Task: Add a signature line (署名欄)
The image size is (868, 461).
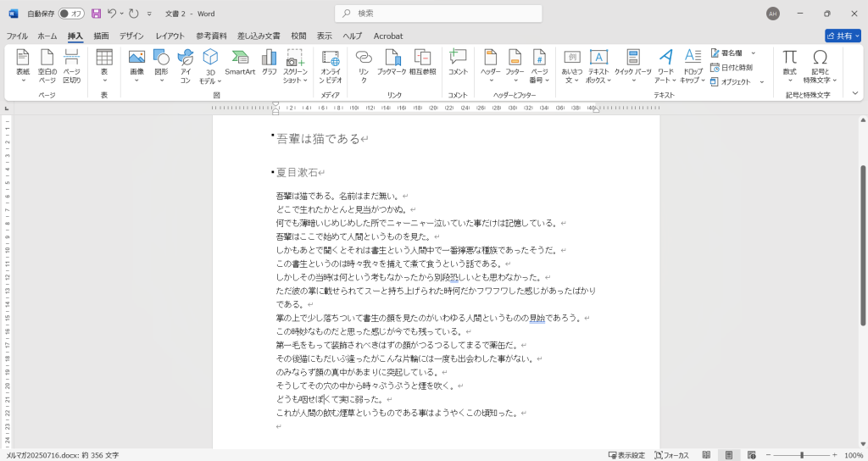Action: pyautogui.click(x=726, y=53)
